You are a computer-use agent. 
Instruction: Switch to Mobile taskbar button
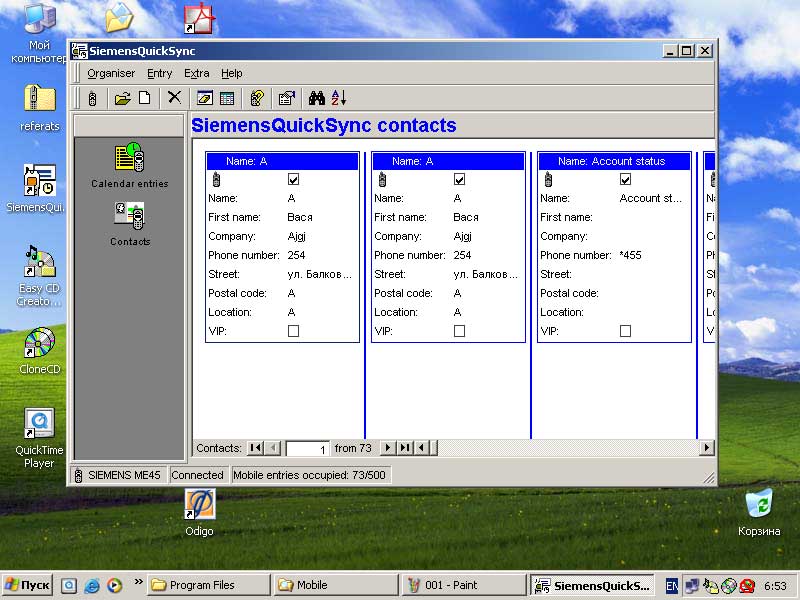tap(336, 585)
